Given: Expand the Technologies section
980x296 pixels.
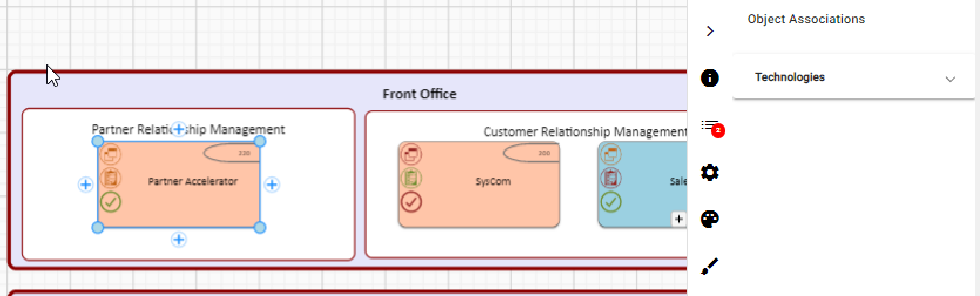Looking at the screenshot, I should (950, 79).
